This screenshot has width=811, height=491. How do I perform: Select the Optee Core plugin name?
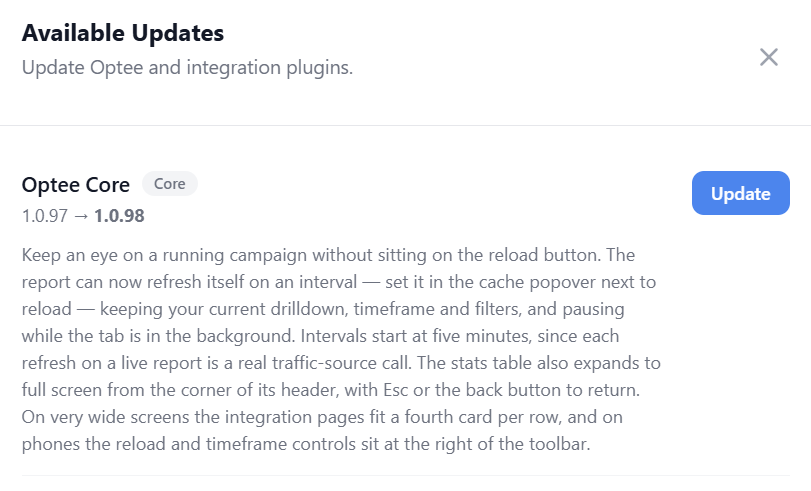coord(76,185)
